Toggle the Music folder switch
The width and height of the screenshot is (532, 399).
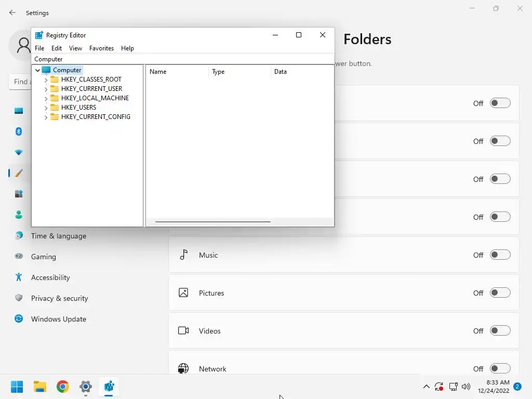coord(500,255)
